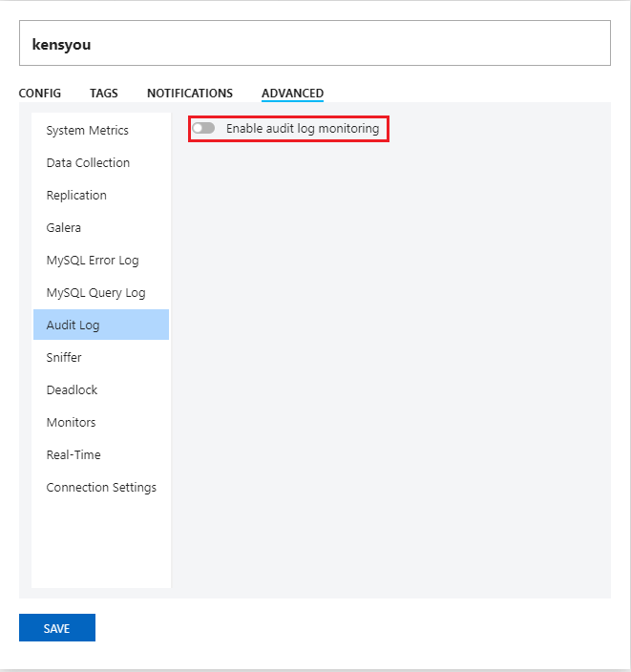
Task: Toggle Enable audit log monitoring switch
Action: pyautogui.click(x=203, y=128)
